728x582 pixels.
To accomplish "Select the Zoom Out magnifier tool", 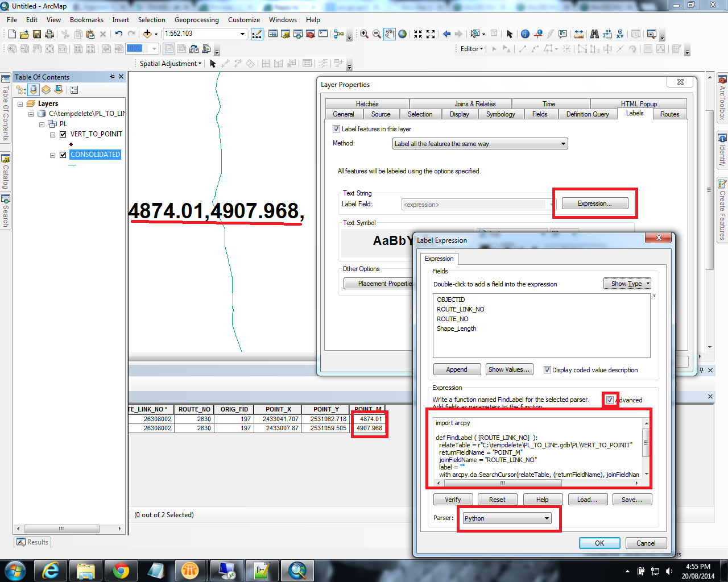I will pos(377,34).
